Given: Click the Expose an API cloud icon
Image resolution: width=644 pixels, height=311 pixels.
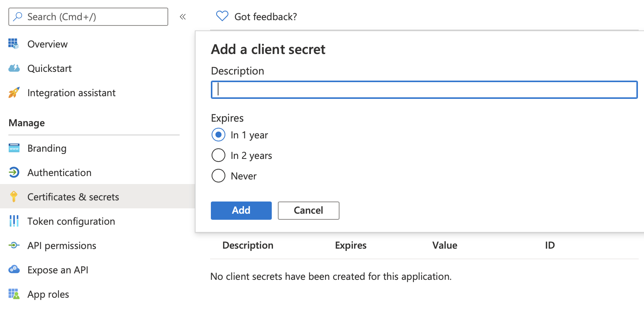Looking at the screenshot, I should (14, 270).
